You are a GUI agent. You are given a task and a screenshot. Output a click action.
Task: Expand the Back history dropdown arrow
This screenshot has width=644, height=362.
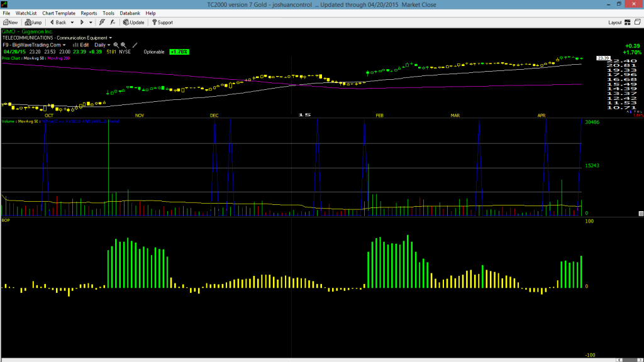pyautogui.click(x=72, y=23)
